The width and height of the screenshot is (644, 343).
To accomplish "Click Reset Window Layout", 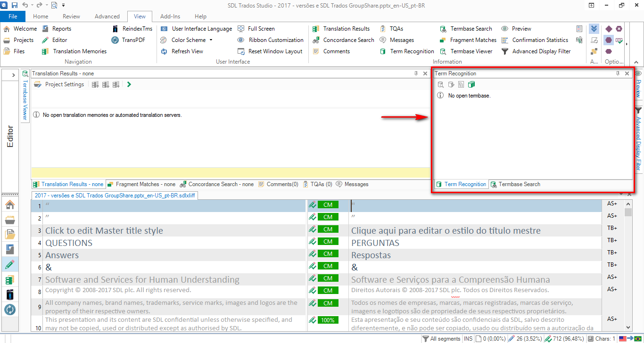I will pos(270,51).
